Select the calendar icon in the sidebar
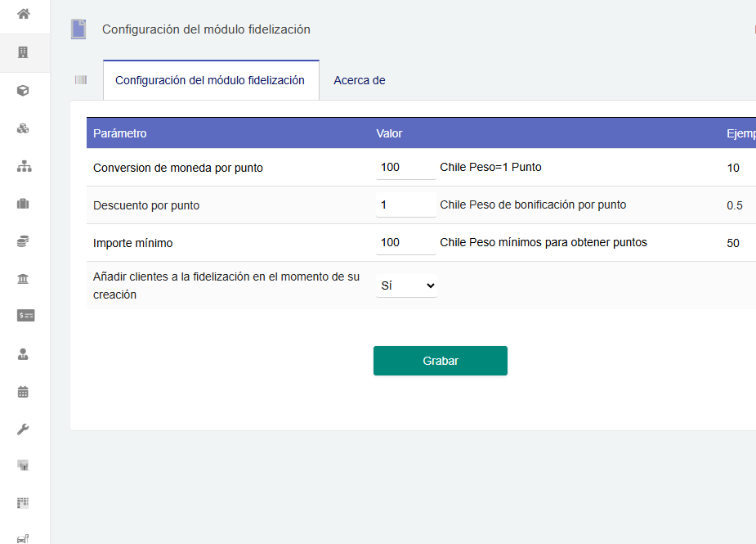Image resolution: width=756 pixels, height=544 pixels. pyautogui.click(x=24, y=392)
